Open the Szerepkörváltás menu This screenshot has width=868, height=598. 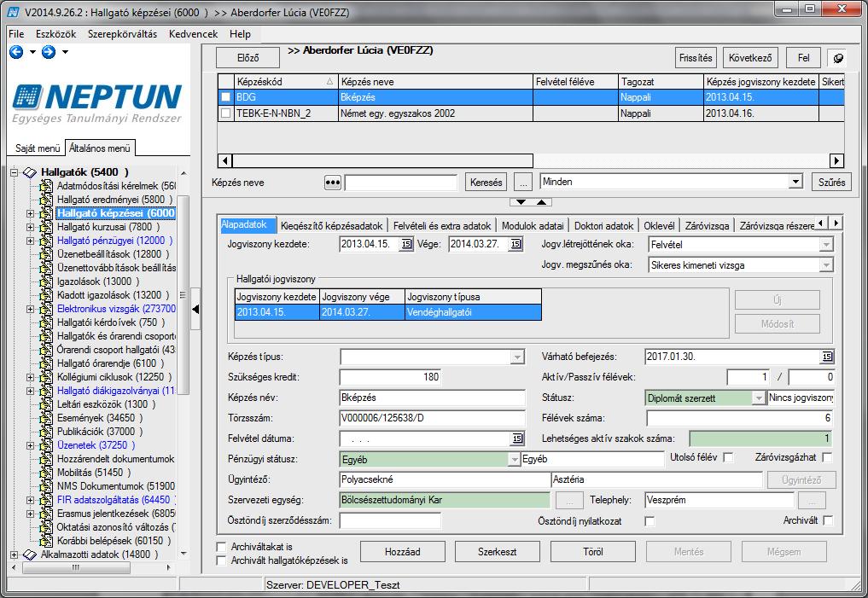pos(122,34)
